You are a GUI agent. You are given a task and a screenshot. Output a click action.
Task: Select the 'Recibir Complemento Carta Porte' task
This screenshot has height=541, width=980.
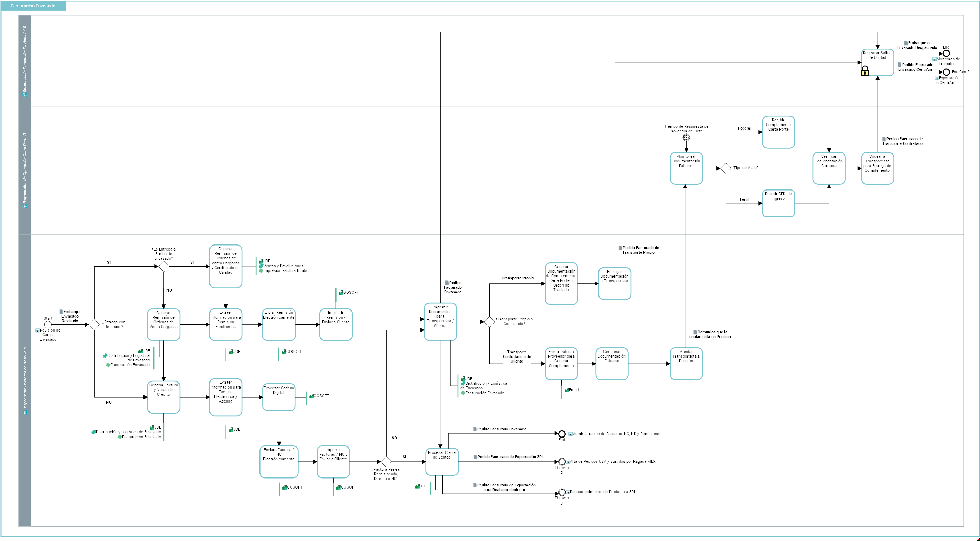coord(778,132)
